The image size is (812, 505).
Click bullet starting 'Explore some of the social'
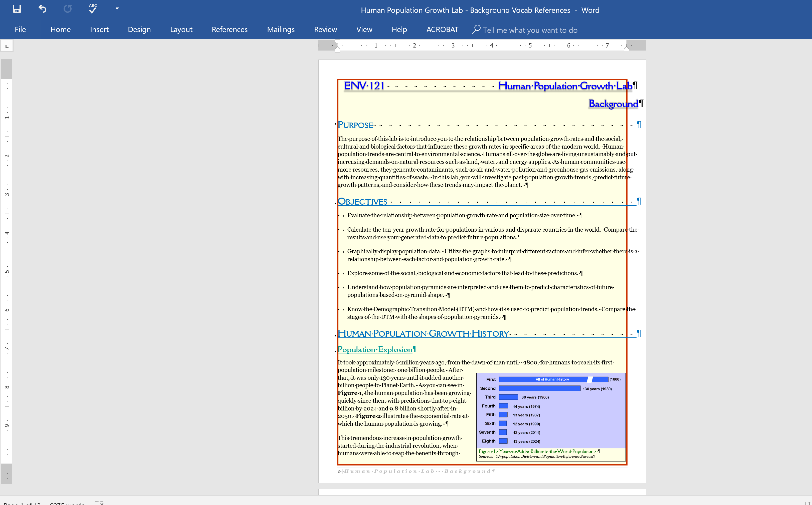point(465,273)
